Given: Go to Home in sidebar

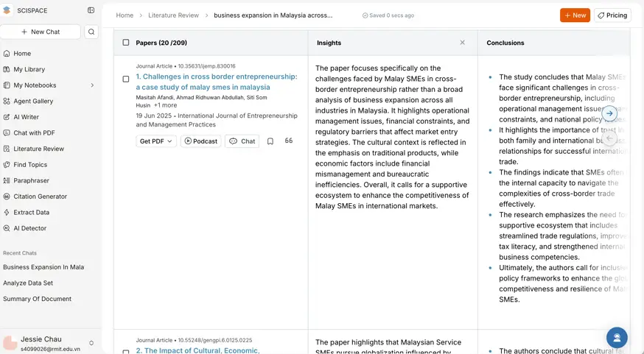Looking at the screenshot, I should click(x=22, y=53).
